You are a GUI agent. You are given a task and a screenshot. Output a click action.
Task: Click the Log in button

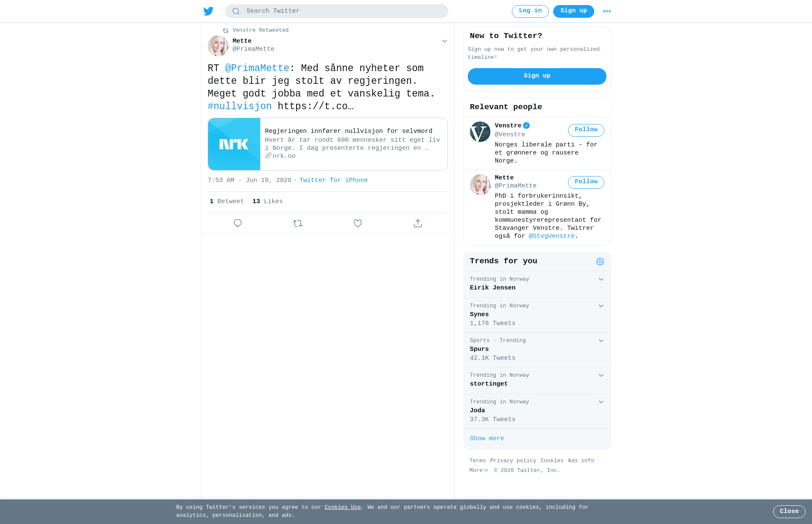(x=530, y=11)
